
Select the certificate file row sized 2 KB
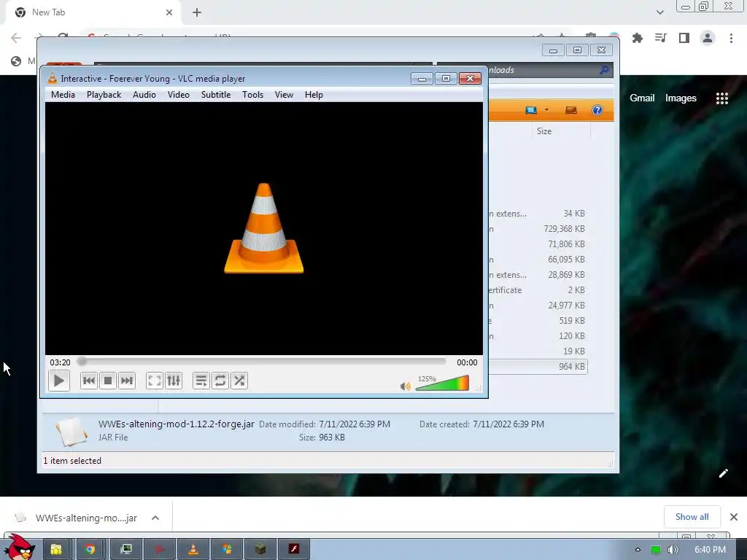click(x=538, y=290)
